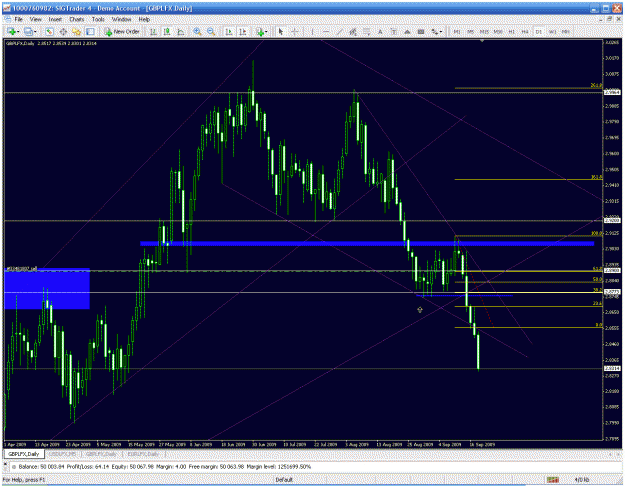Image resolution: width=625 pixels, height=486 pixels.
Task: Open the Tools menu
Action: pyautogui.click(x=98, y=19)
